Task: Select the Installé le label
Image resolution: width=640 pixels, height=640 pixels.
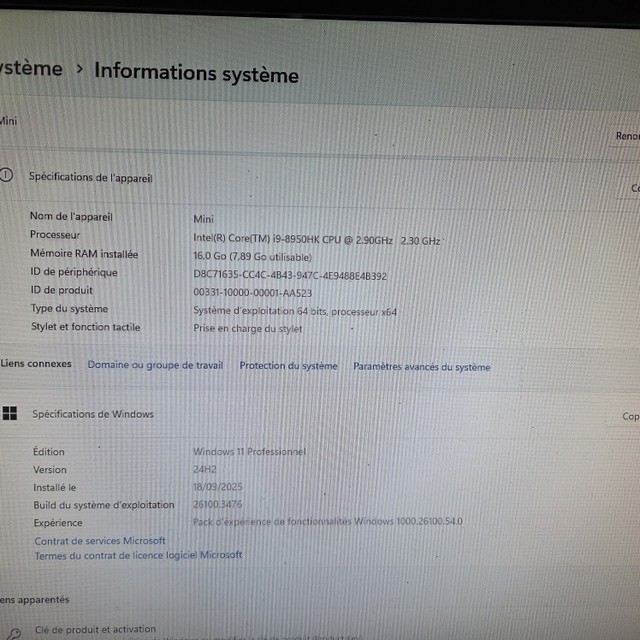Action: pos(54,487)
